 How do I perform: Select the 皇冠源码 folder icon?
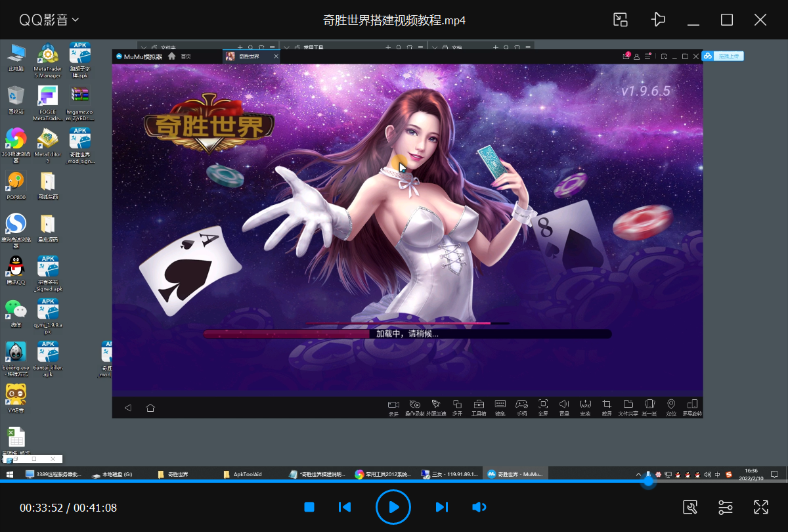pyautogui.click(x=47, y=227)
